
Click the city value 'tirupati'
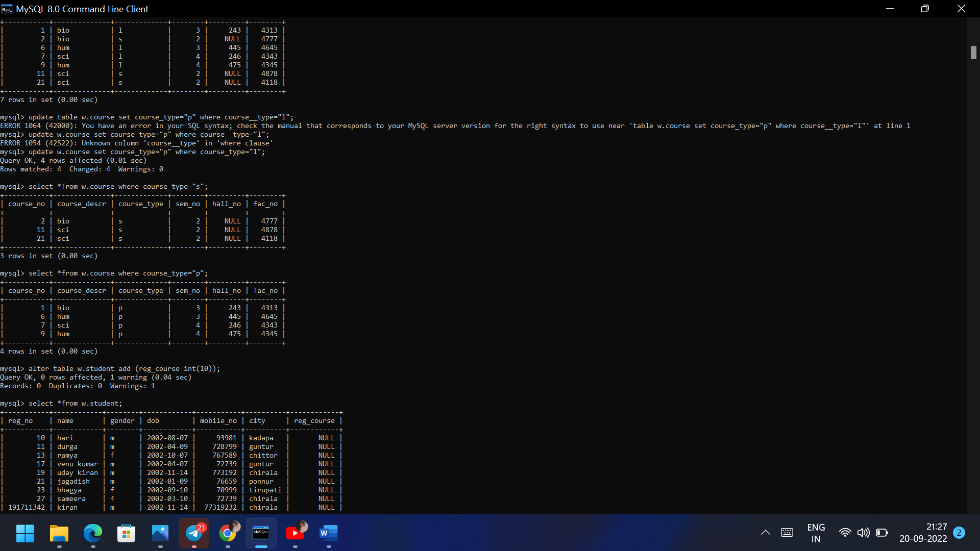click(x=265, y=490)
